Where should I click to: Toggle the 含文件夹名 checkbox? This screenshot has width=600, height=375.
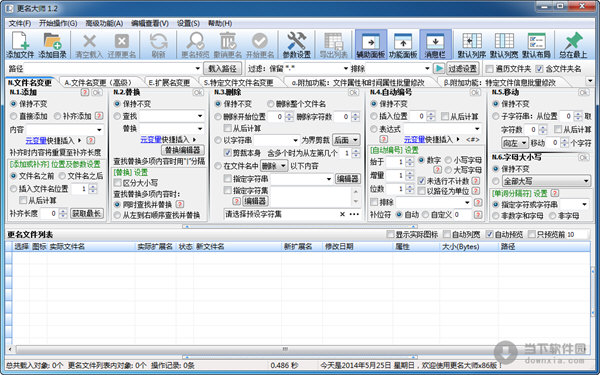point(539,69)
